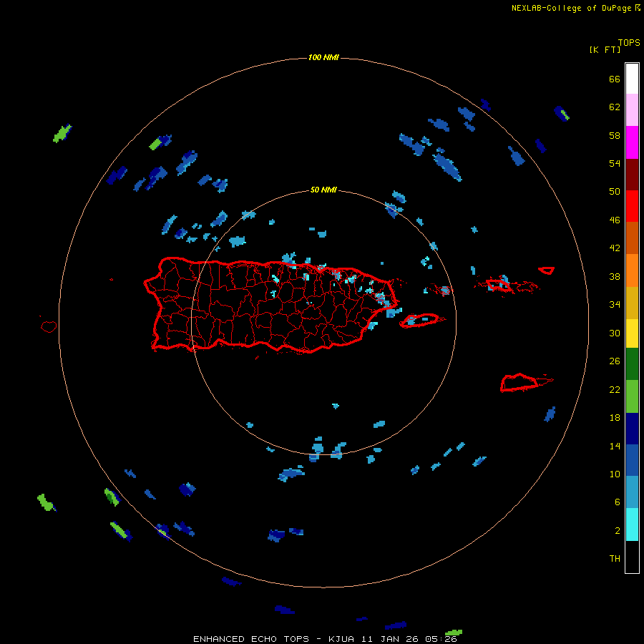Pick the navy legend swatch near 18
This screenshot has width=644, height=644.
[x=632, y=429]
